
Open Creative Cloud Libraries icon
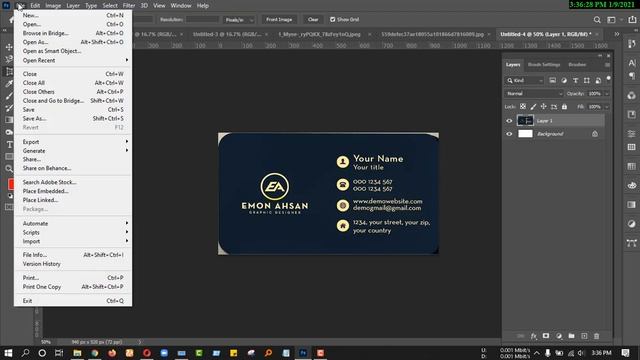[631, 96]
